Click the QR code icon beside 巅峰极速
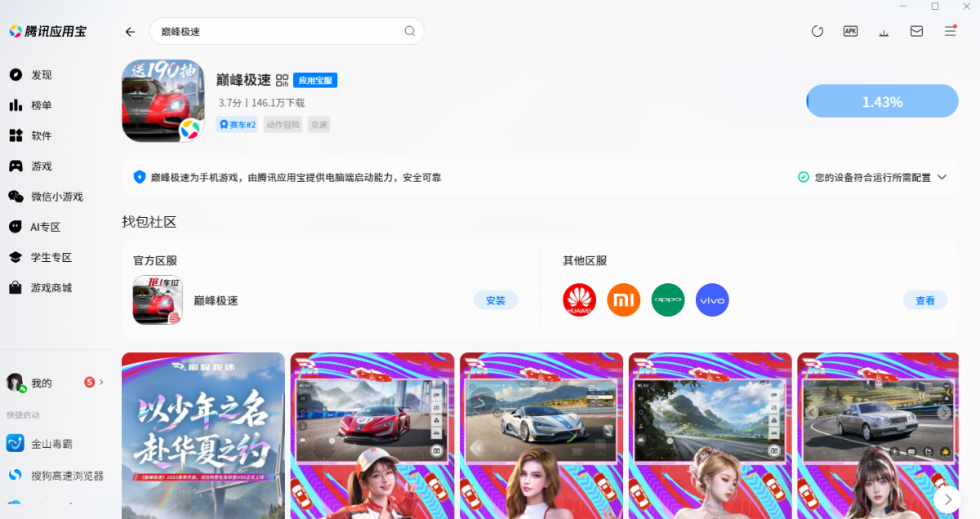The width and height of the screenshot is (980, 519). point(283,80)
